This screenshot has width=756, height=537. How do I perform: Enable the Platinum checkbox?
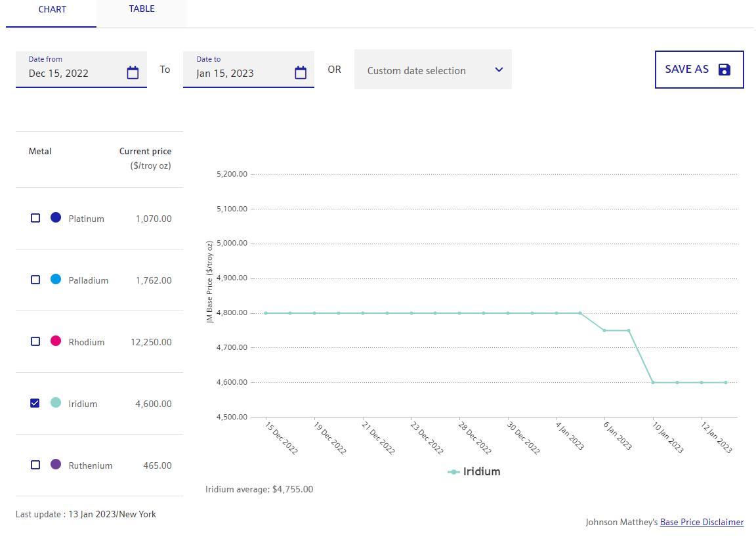point(35,218)
